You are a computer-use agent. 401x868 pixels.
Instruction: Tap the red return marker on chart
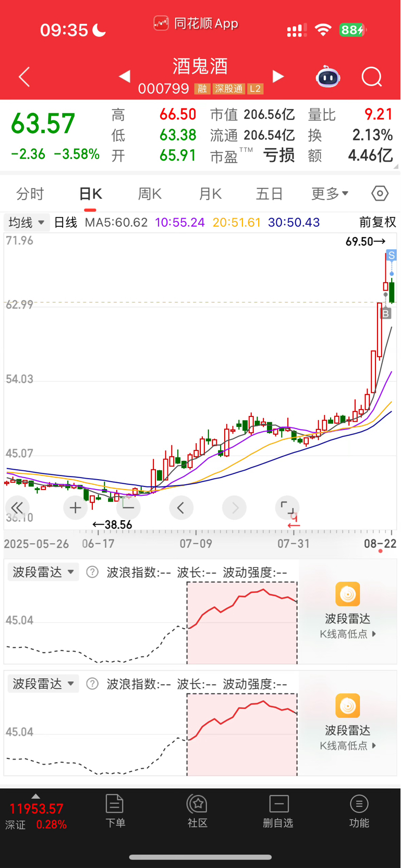[294, 521]
